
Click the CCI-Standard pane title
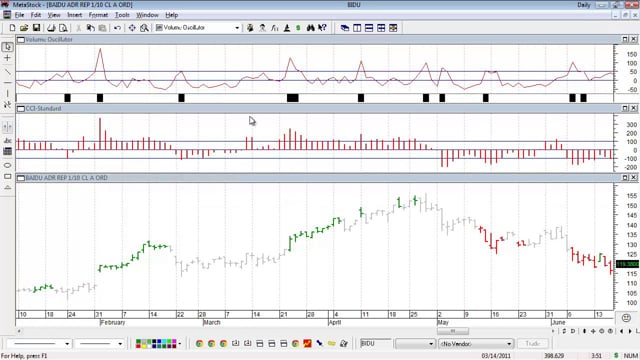(x=43, y=109)
